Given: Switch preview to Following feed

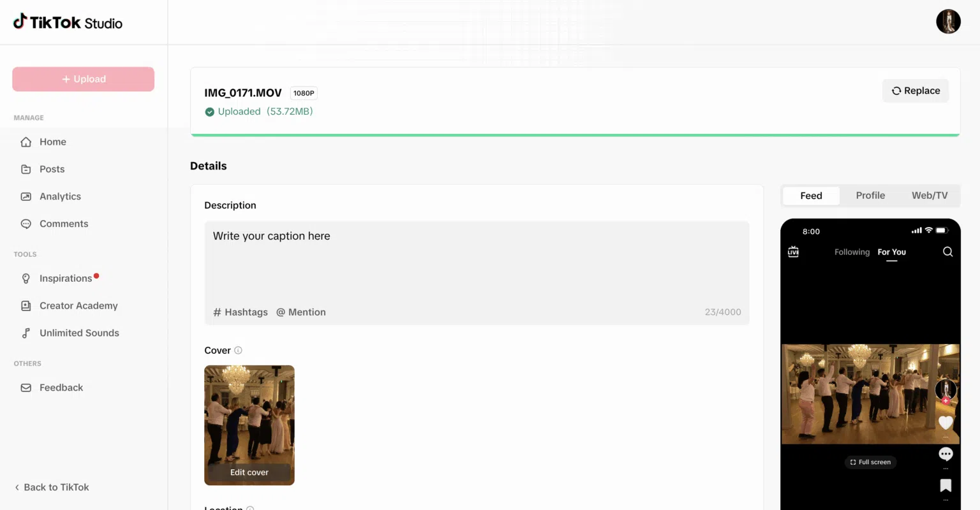Looking at the screenshot, I should [x=852, y=252].
